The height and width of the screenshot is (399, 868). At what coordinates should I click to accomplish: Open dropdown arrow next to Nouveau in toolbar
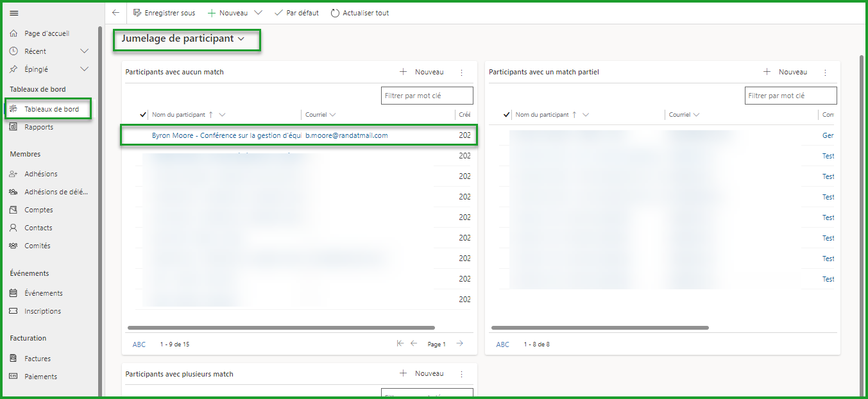pos(258,13)
